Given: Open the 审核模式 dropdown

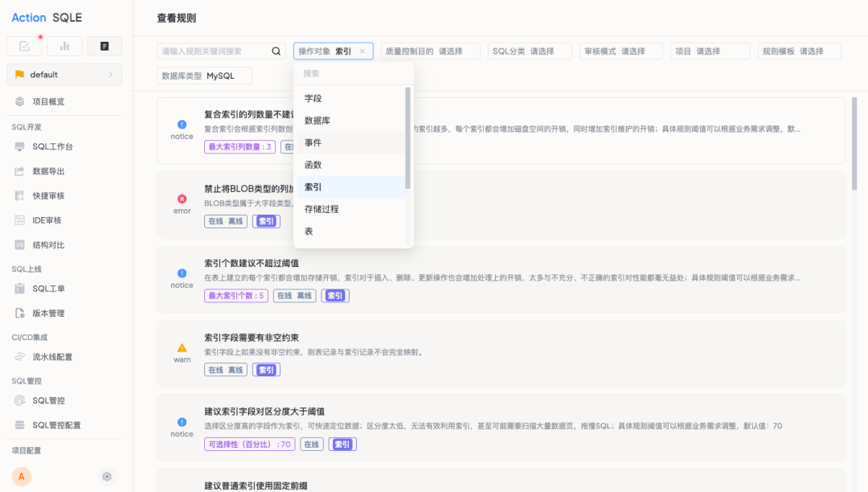Looking at the screenshot, I should pos(620,51).
